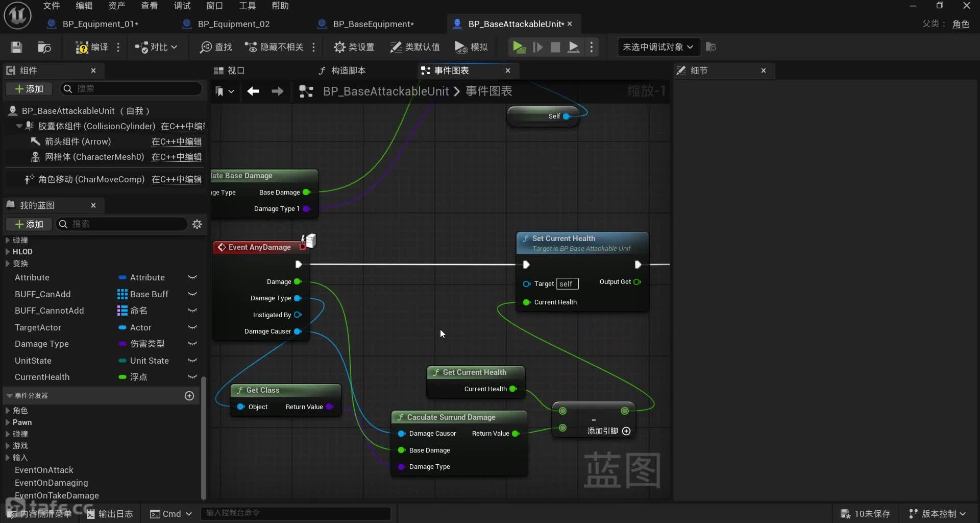Toggle visibility eye for Attribute variable
The image size is (980, 523).
(192, 277)
